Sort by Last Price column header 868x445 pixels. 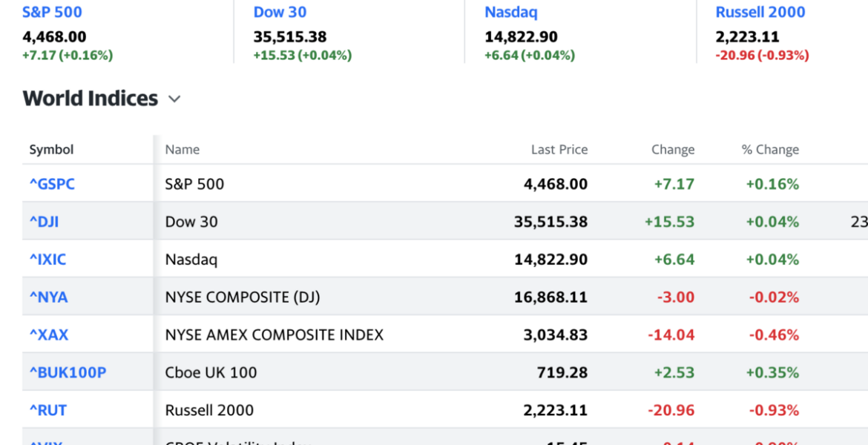coord(559,150)
